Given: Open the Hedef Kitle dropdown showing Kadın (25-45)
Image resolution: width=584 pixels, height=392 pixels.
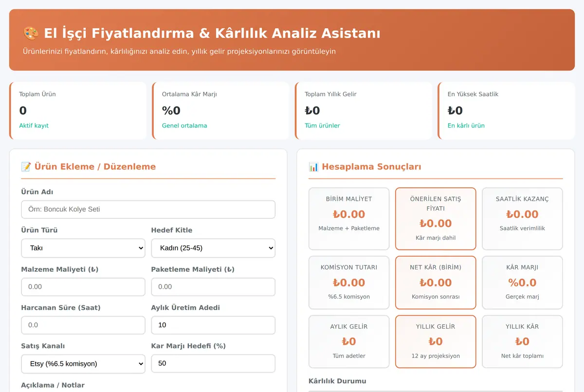Looking at the screenshot, I should 213,248.
